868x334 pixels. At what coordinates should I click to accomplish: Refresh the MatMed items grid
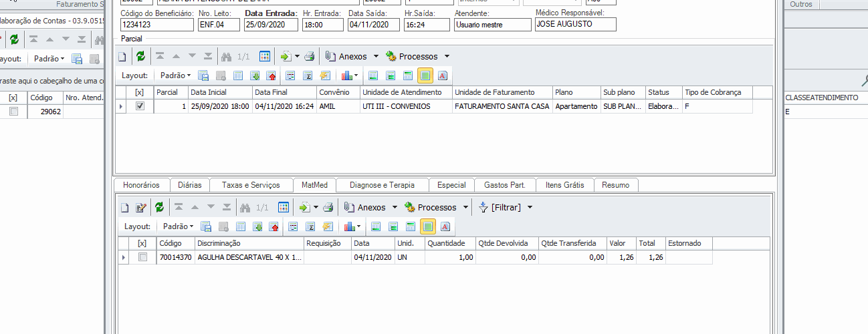click(159, 208)
